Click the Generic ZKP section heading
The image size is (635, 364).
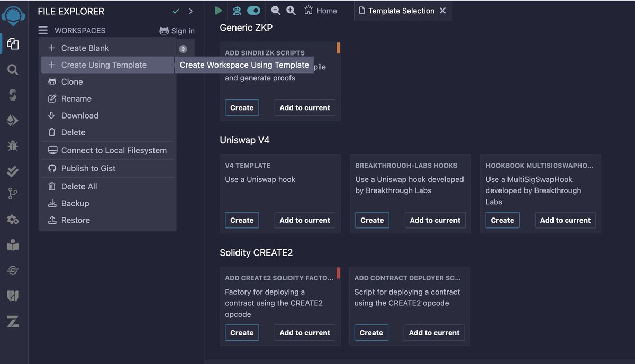coord(246,28)
